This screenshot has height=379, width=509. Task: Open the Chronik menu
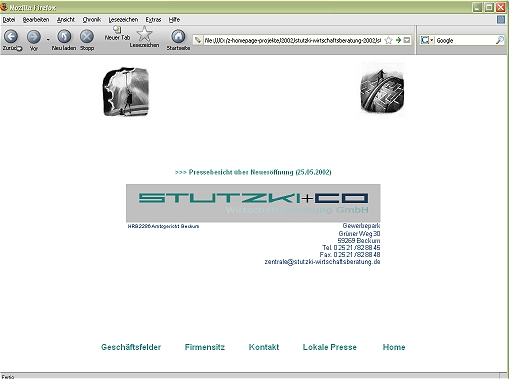pos(92,20)
